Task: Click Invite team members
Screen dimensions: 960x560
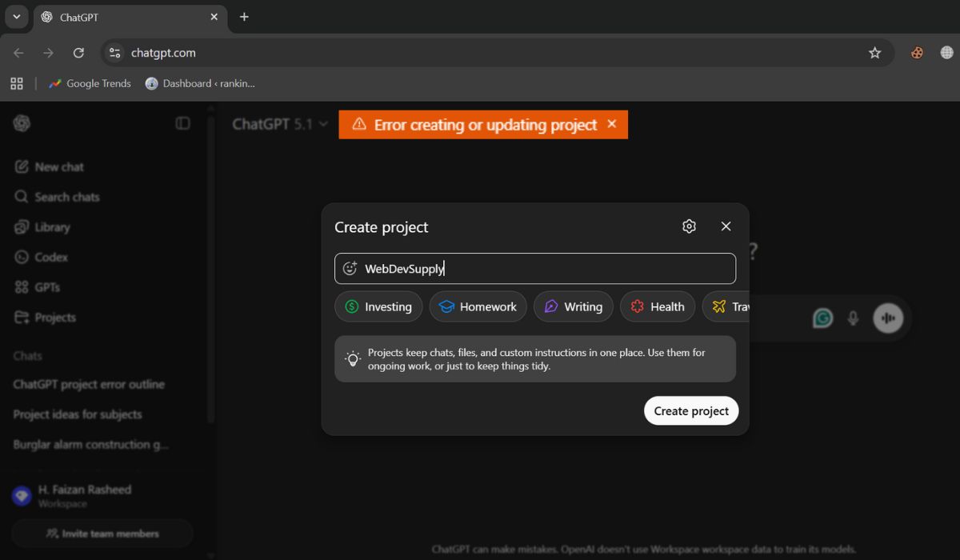Action: coord(102,533)
